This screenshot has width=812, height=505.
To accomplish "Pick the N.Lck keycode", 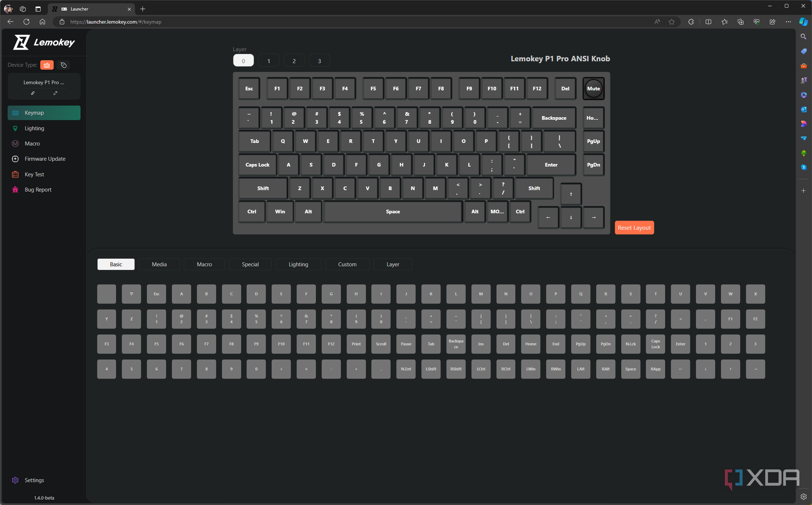I will [631, 344].
